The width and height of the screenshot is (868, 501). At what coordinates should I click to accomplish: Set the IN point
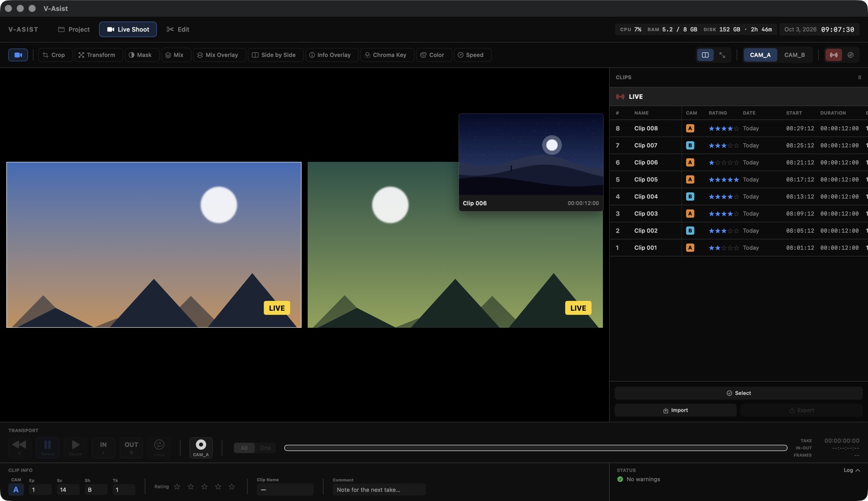click(103, 447)
